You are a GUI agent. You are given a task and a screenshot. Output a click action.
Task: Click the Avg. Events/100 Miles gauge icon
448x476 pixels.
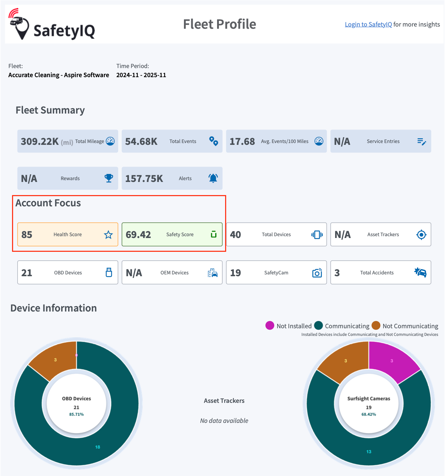[x=319, y=141]
